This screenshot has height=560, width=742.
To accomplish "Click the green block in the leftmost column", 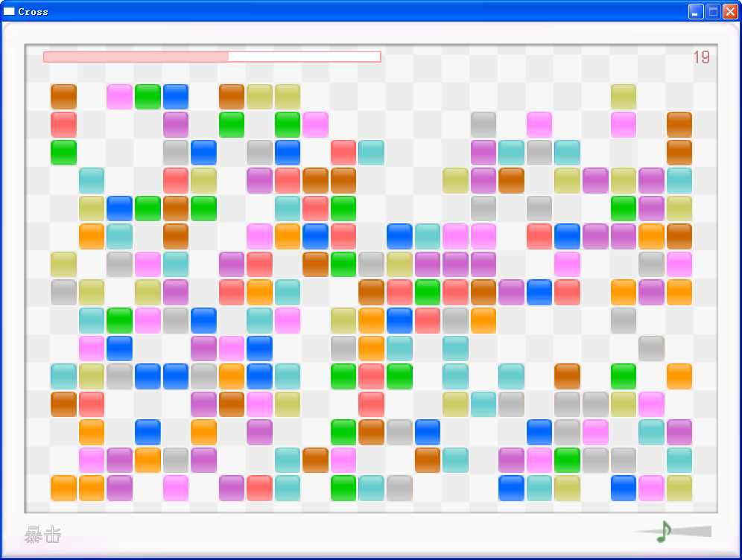I will click(63, 153).
